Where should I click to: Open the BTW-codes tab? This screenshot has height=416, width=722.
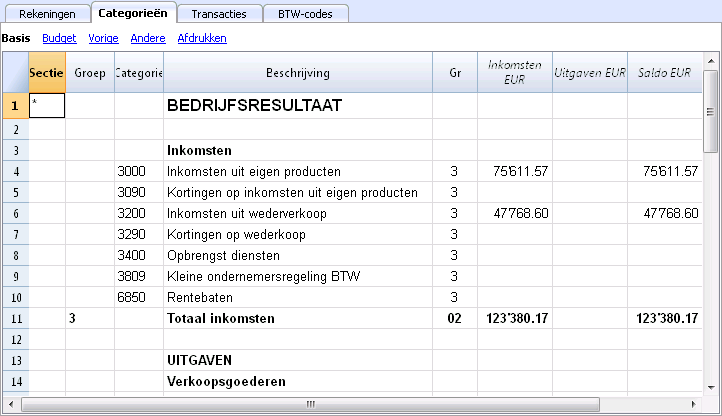click(305, 14)
